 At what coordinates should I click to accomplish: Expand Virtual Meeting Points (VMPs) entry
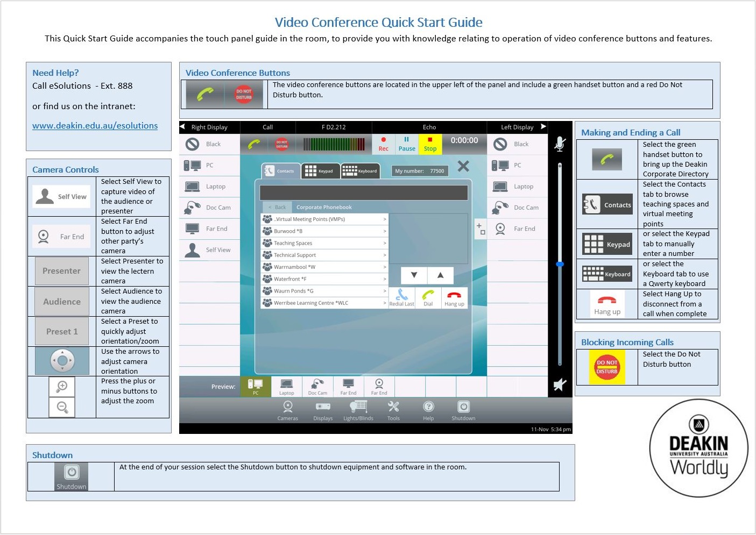click(x=324, y=219)
